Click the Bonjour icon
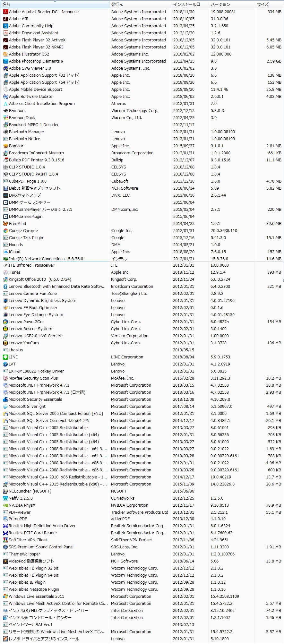The image size is (284, 644). (5, 146)
